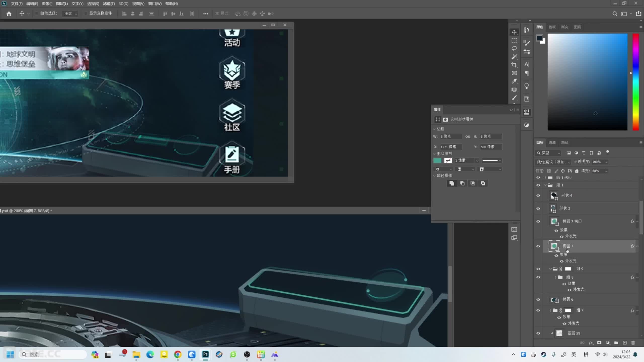Filter layers by pixel image icon
The width and height of the screenshot is (644, 362).
coord(569,153)
